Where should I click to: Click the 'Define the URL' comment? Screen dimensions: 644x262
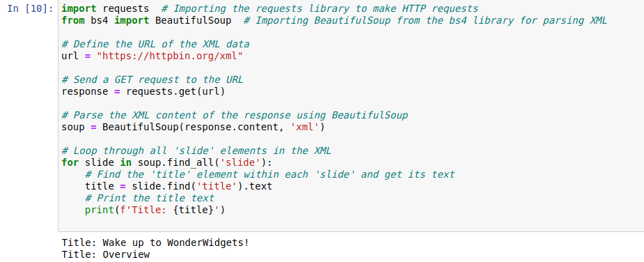click(x=156, y=44)
